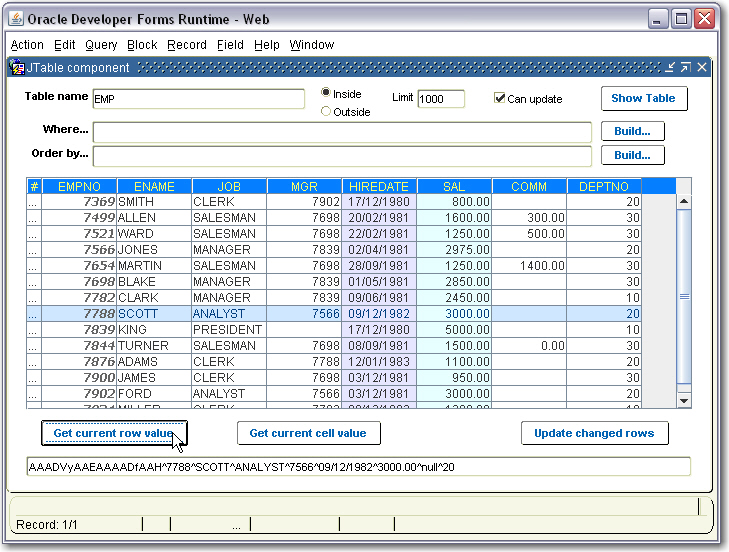729x552 pixels.
Task: Click TURNER's 0.00 commission cell
Action: pyautogui.click(x=529, y=346)
